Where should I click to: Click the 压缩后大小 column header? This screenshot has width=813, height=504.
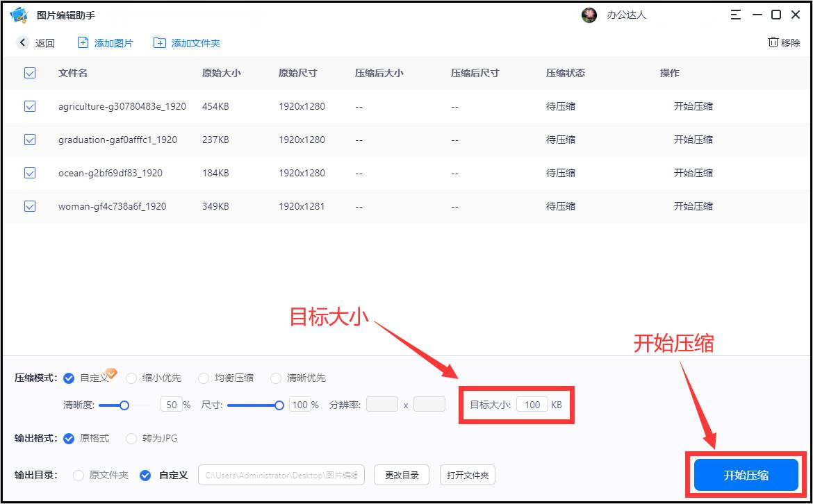379,73
